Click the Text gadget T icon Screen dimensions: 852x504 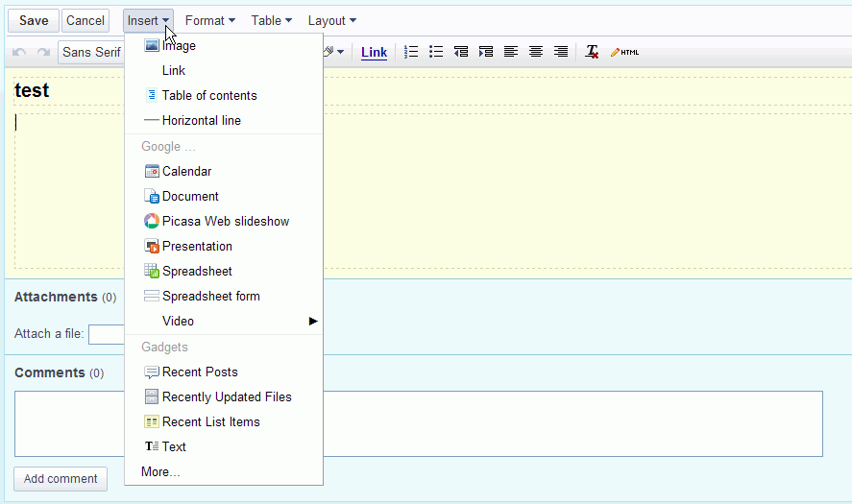pyautogui.click(x=152, y=446)
